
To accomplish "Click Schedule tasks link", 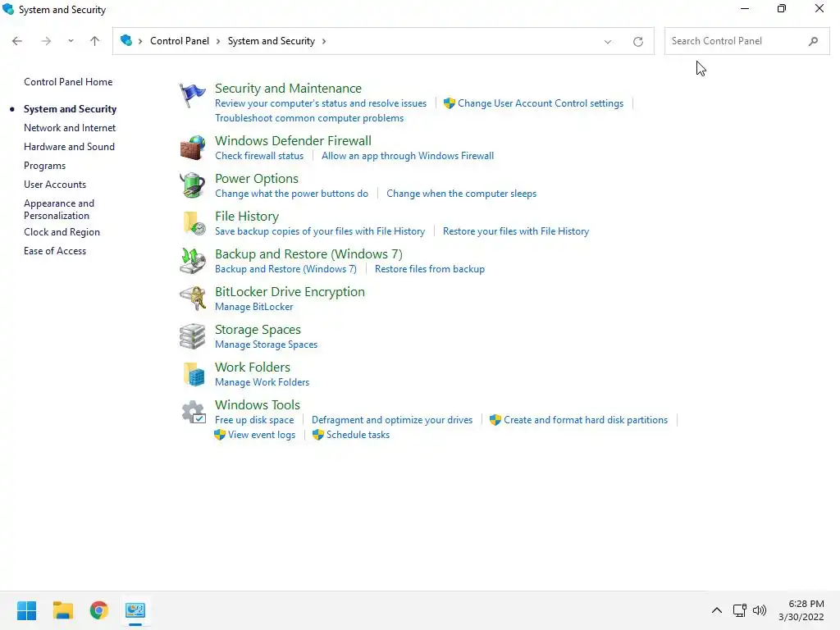I will [x=358, y=435].
